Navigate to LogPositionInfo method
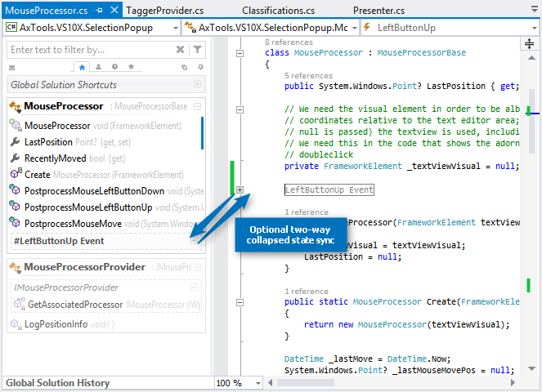542x392 pixels. pyautogui.click(x=56, y=324)
